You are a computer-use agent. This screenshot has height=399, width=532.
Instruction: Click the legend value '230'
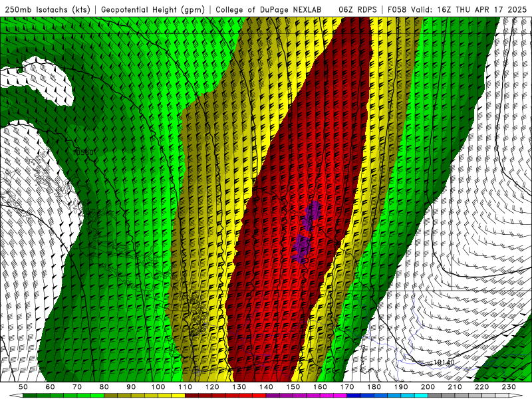509,387
